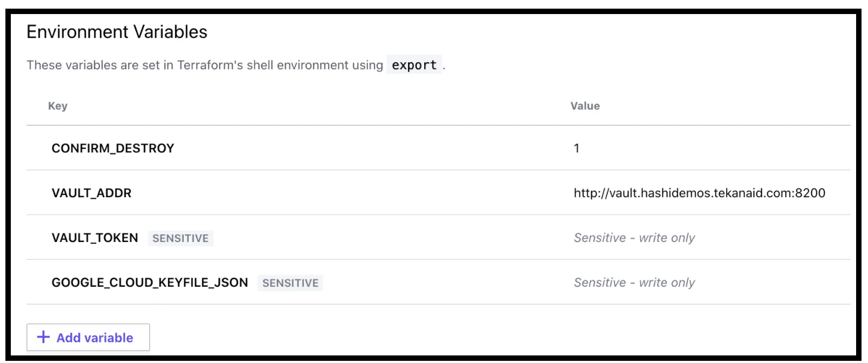Click VAULT_TOKEN's 'Sensitive - write only' value
Viewport: 868px width, 363px height.
pos(634,238)
